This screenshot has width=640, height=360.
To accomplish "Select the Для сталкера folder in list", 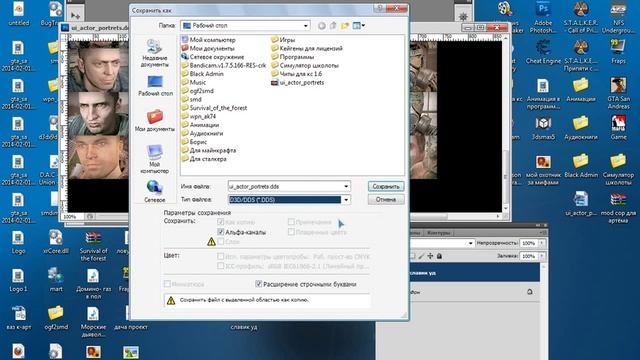I will 204,159.
